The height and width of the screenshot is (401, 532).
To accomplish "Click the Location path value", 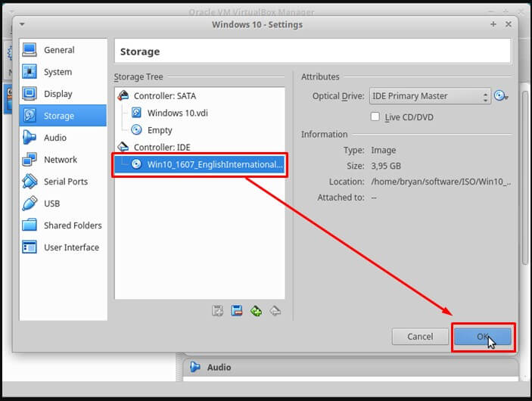I will click(x=440, y=182).
